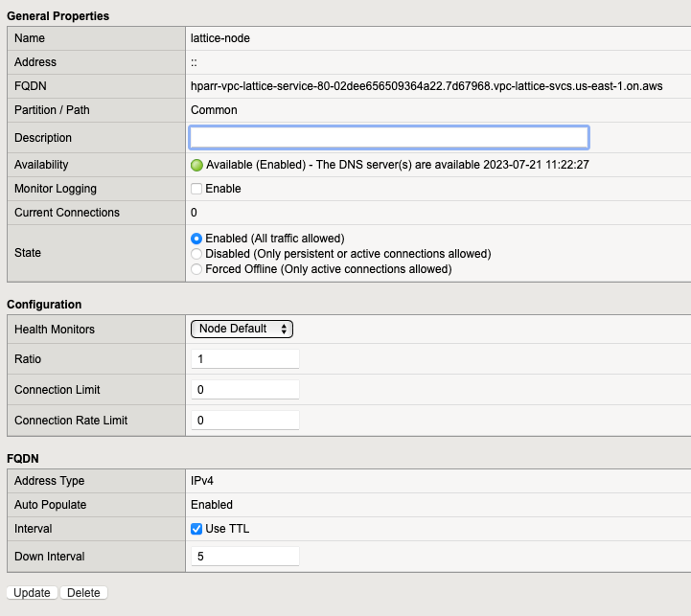
Task: Click the lattice-node name value
Action: 220,38
